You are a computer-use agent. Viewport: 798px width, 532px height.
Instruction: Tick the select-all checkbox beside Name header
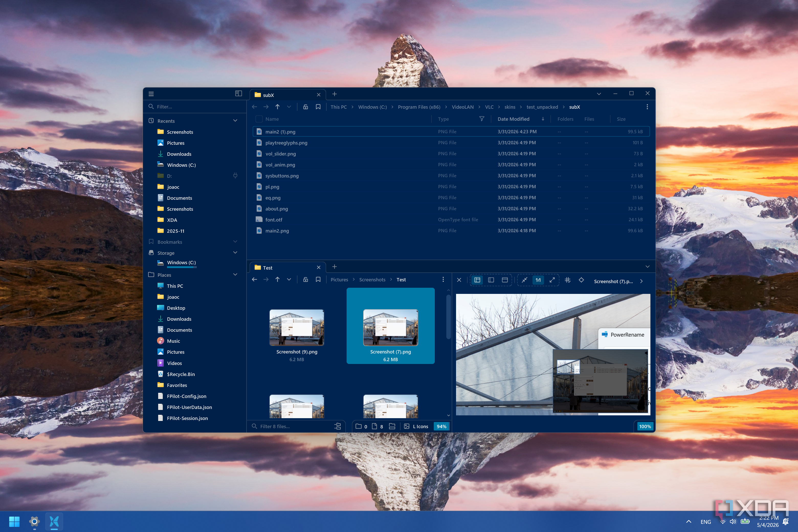(x=259, y=119)
